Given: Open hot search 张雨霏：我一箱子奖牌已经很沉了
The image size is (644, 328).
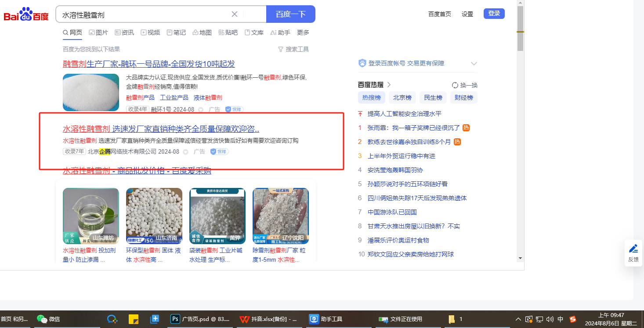Looking at the screenshot, I should [414, 128].
